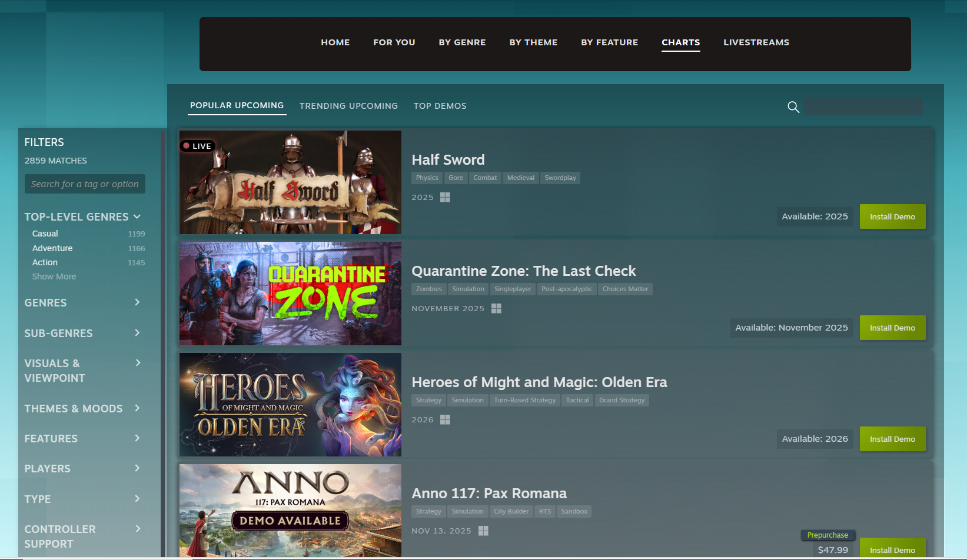Image resolution: width=967 pixels, height=560 pixels.
Task: Expand the Sub-Genres filter section
Action: (x=137, y=333)
